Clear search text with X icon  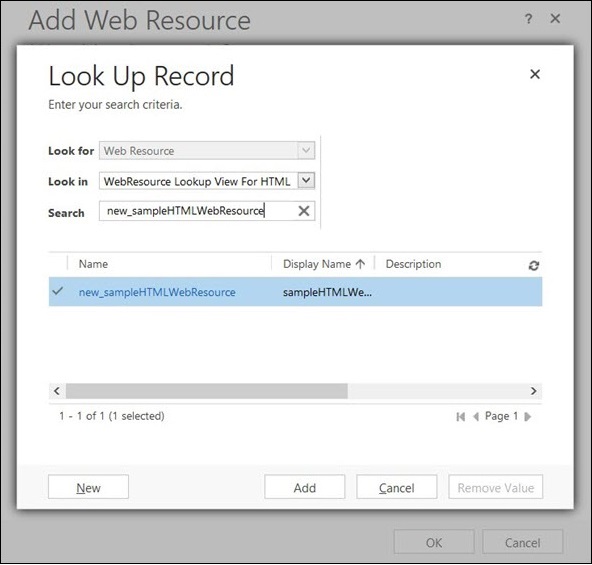304,211
